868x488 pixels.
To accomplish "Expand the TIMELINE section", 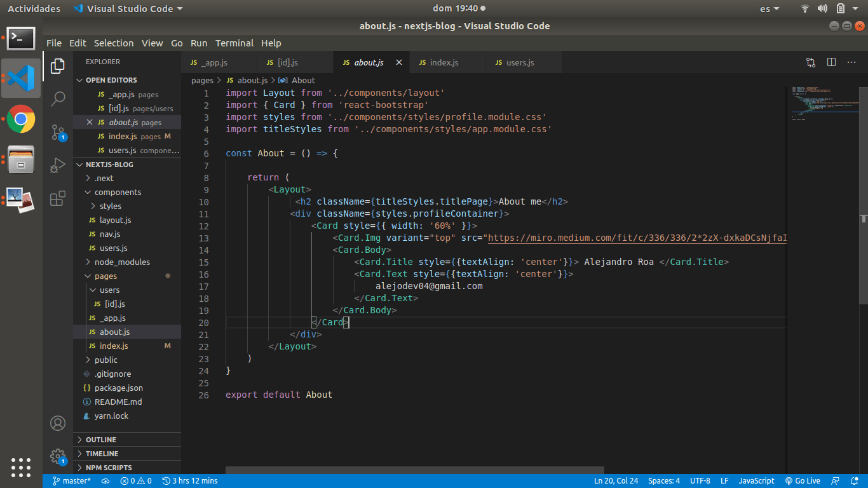I will (102, 454).
